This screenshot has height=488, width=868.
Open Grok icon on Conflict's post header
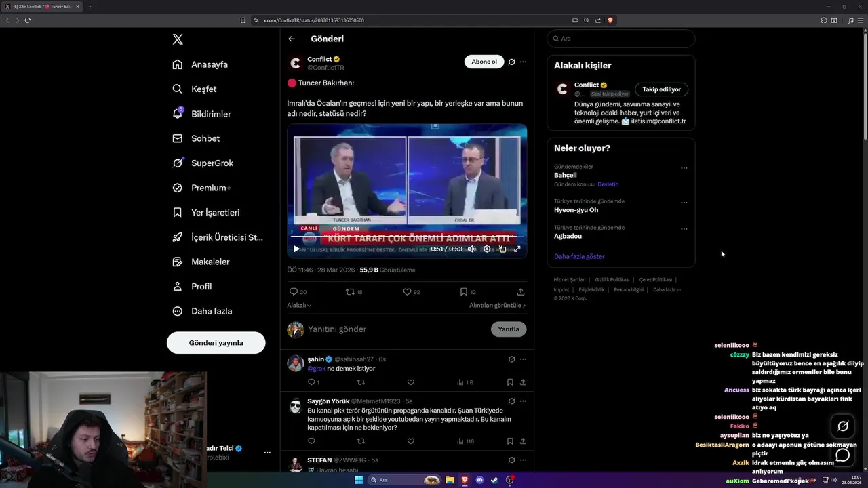[512, 62]
